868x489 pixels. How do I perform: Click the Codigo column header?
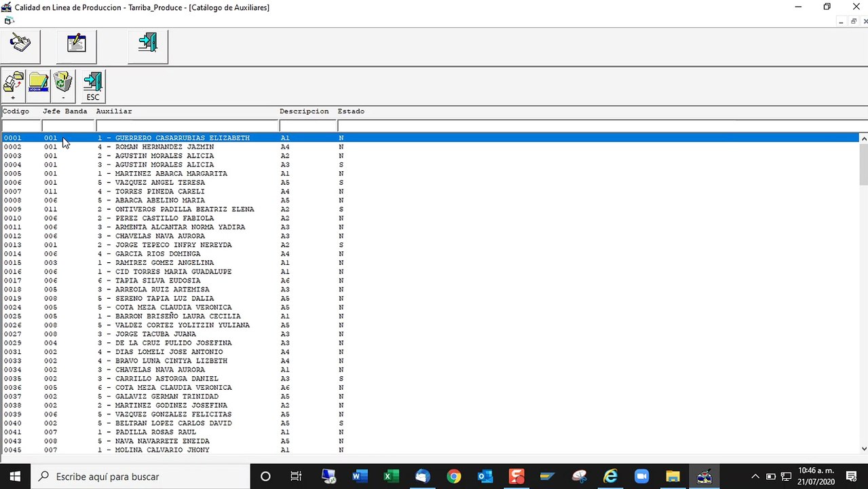click(16, 111)
